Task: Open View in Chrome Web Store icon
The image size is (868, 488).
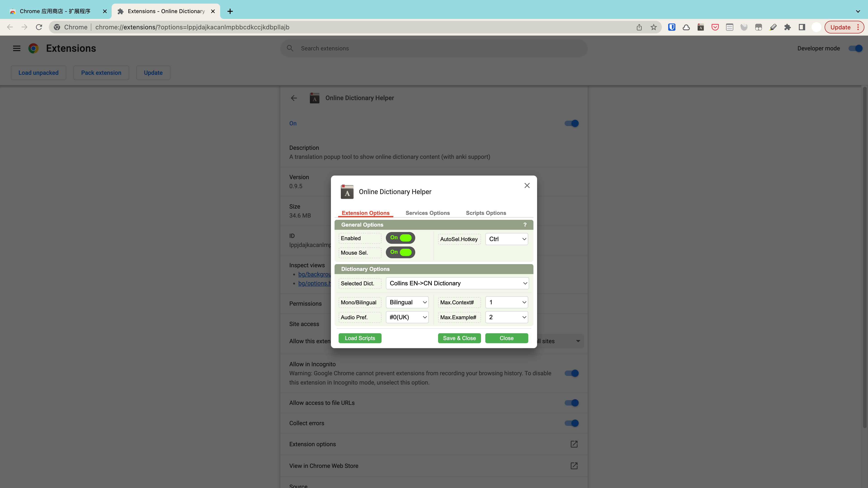Action: point(574,466)
